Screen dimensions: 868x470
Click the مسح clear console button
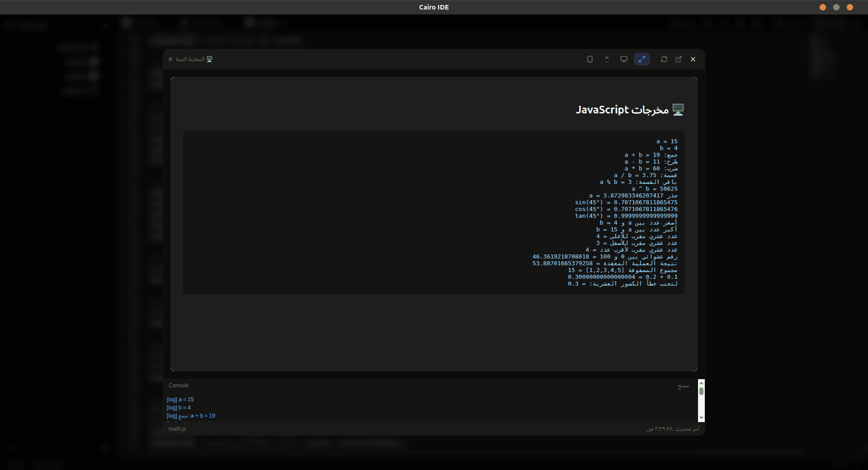(683, 385)
